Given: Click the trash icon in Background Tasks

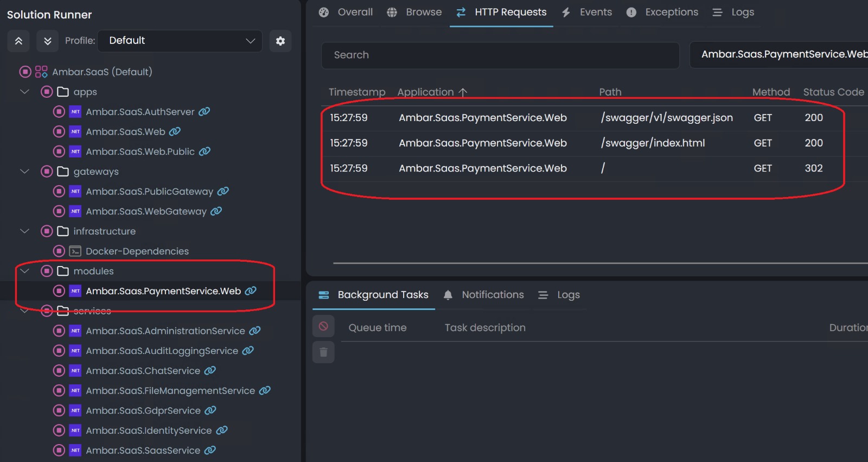Looking at the screenshot, I should pyautogui.click(x=323, y=352).
